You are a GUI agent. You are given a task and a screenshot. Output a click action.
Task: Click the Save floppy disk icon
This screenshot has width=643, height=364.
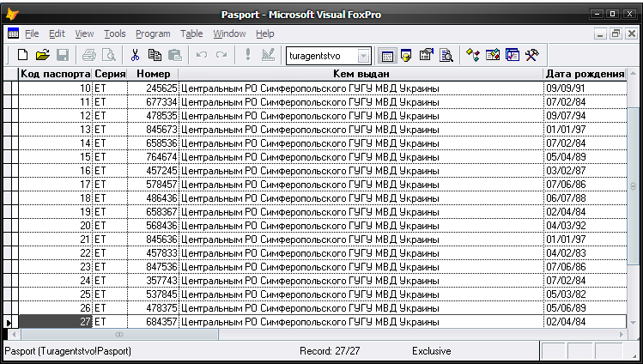coord(63,55)
